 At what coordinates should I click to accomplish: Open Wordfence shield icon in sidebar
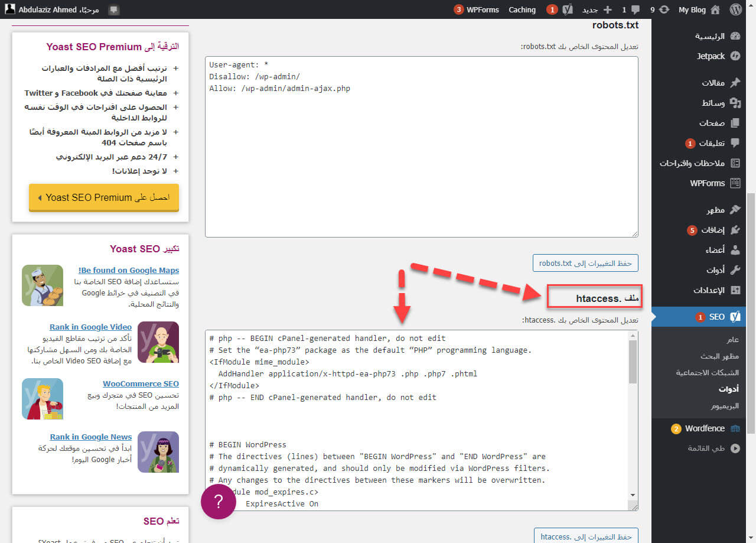(735, 428)
